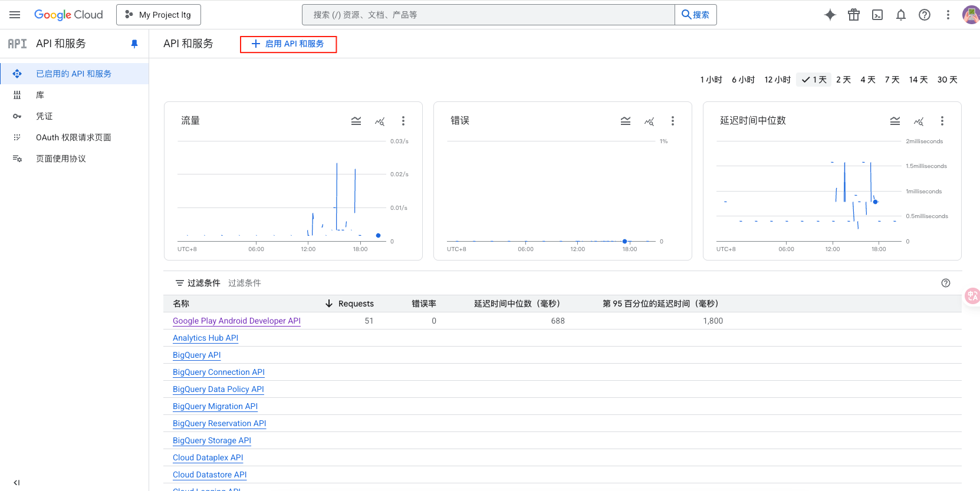Open the Analytics Hub API link
980x491 pixels.
pos(205,338)
